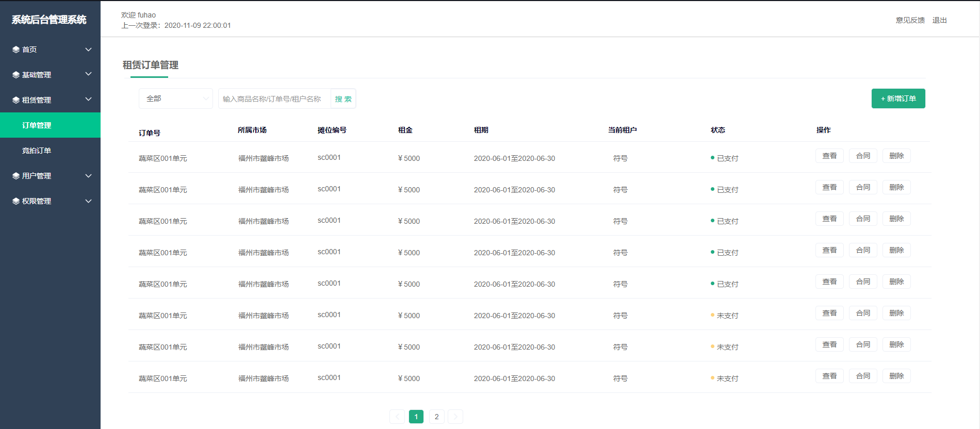Viewport: 980px width, 429px height.
Task: Click the 租赁订单管理 tab heading
Action: click(x=150, y=65)
